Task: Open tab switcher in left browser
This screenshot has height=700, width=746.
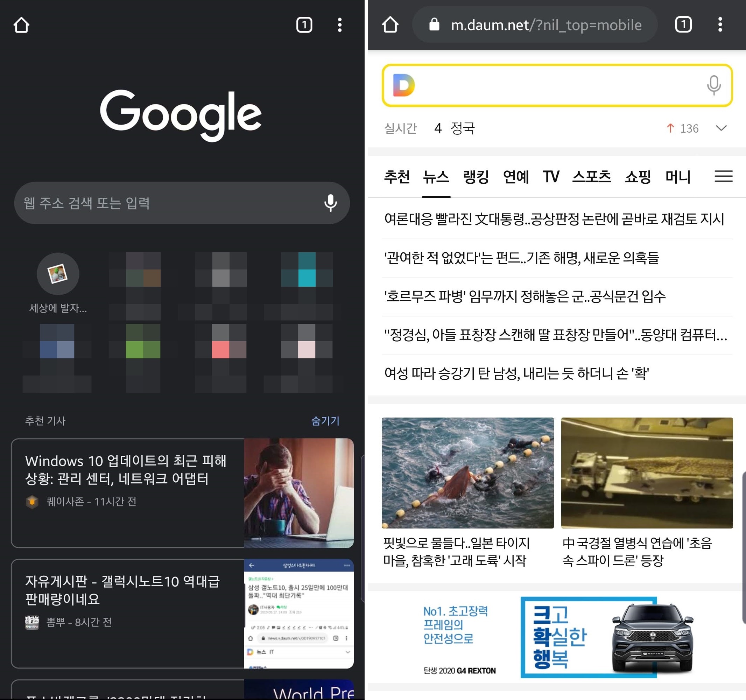Action: (x=304, y=25)
